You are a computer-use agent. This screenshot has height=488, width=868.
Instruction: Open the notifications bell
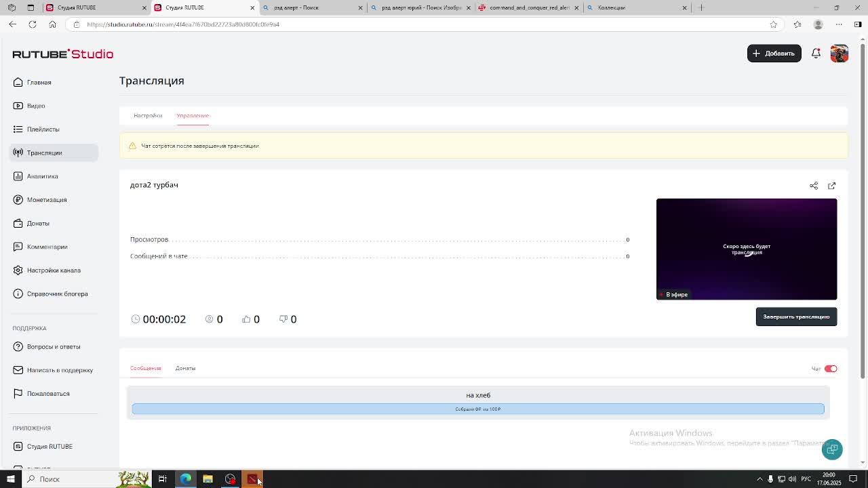[x=816, y=54]
